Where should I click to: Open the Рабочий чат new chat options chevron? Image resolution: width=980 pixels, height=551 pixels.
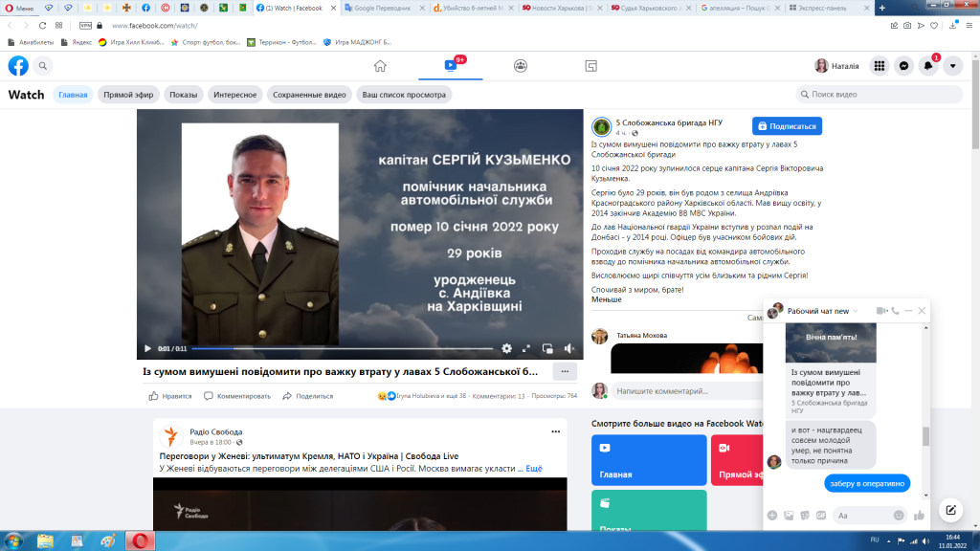point(856,311)
